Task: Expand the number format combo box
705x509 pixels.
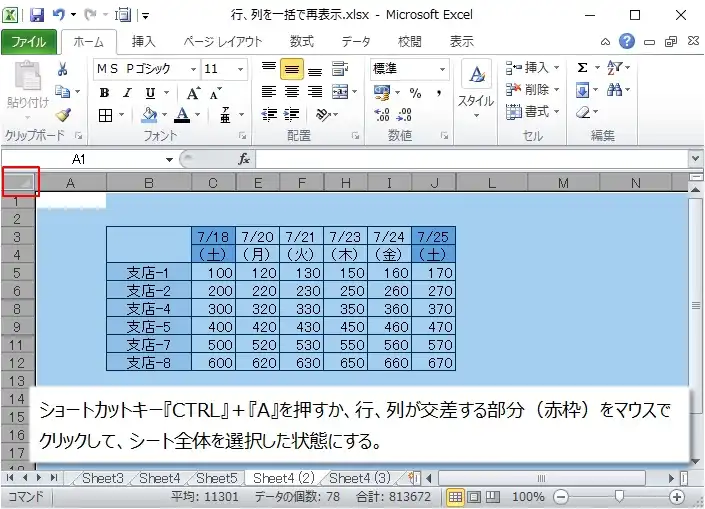Action: click(x=441, y=69)
